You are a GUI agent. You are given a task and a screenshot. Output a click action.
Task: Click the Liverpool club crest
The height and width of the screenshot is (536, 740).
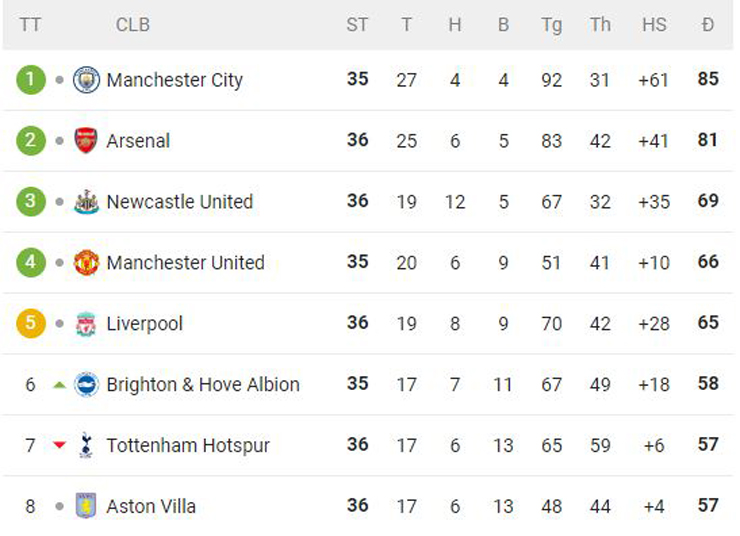pos(87,324)
